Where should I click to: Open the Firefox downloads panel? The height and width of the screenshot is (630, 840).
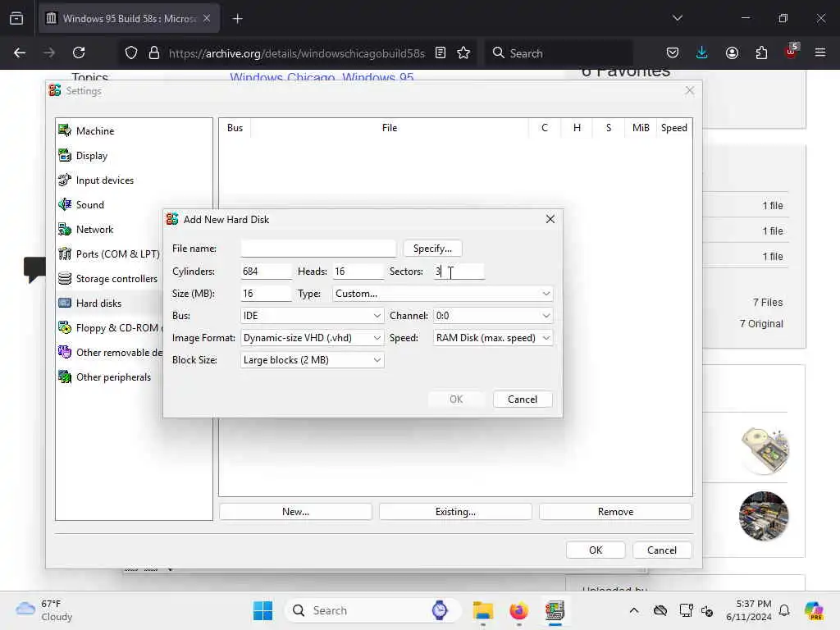[702, 52]
